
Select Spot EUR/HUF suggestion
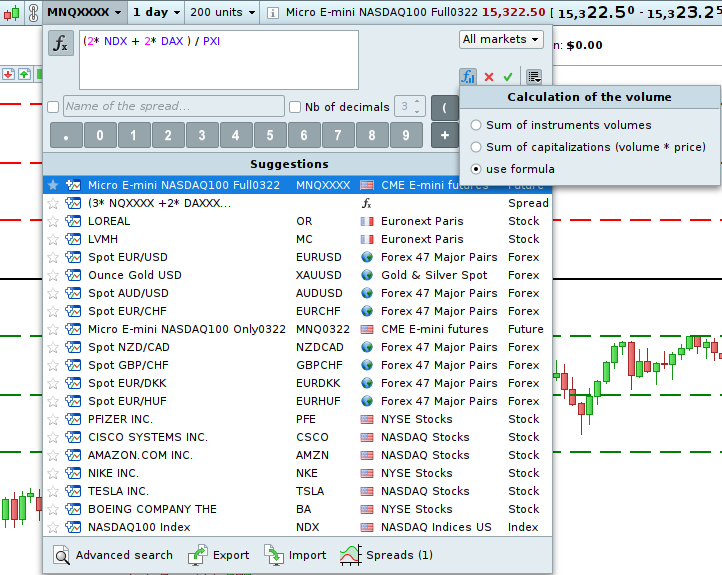[297, 401]
